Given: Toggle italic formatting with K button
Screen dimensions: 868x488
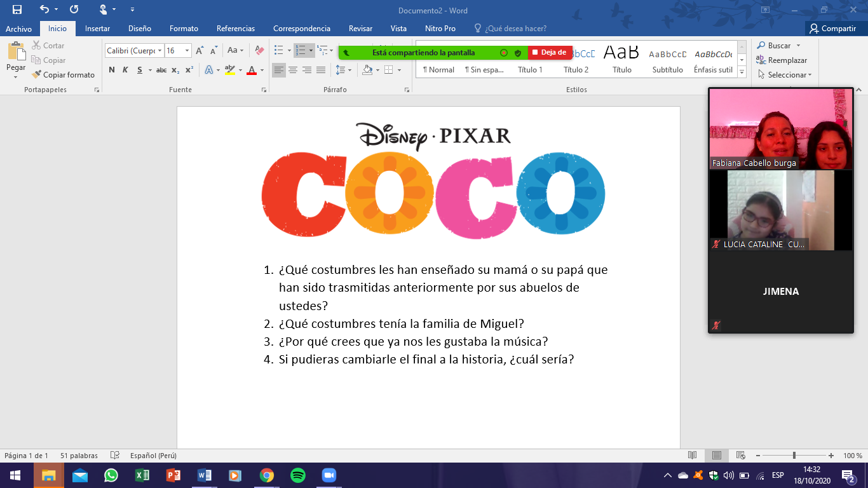Looking at the screenshot, I should click(125, 70).
